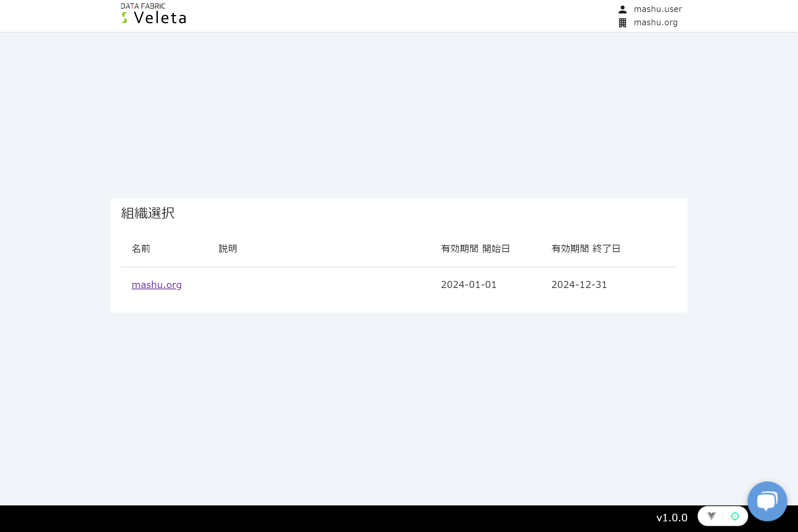This screenshot has height=532, width=798.
Task: Click the 組織選択 card title
Action: pos(148,213)
